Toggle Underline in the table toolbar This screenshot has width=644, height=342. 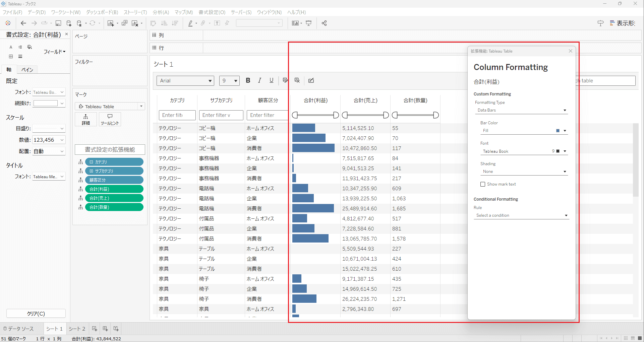coord(271,80)
